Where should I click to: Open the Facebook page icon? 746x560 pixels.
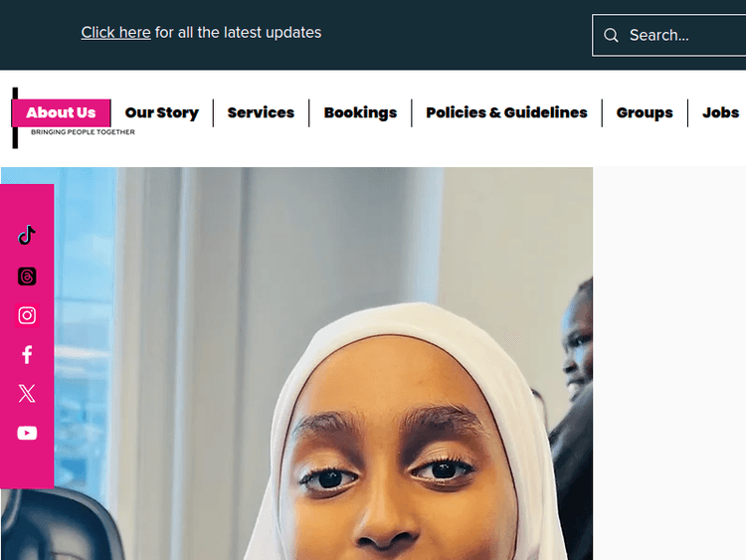pyautogui.click(x=27, y=354)
